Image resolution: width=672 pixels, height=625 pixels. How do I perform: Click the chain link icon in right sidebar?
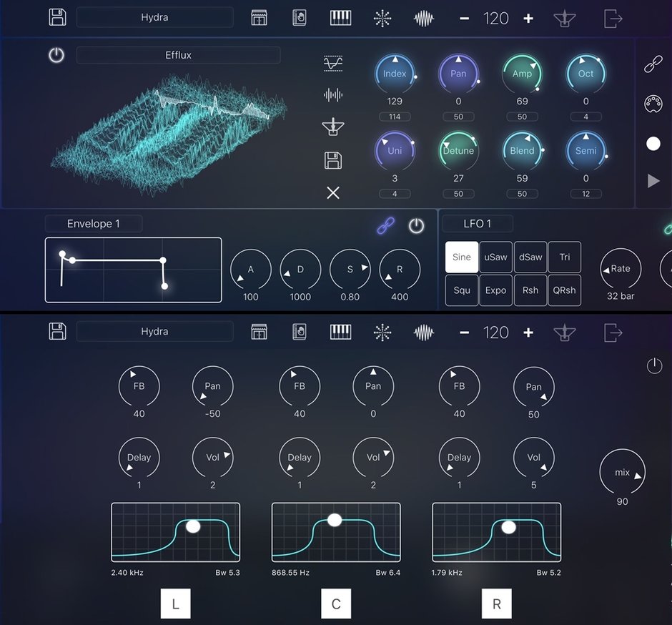[x=653, y=65]
